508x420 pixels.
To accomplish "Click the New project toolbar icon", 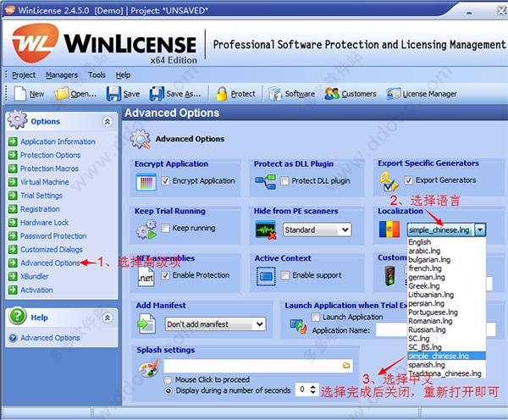I will tap(20, 94).
